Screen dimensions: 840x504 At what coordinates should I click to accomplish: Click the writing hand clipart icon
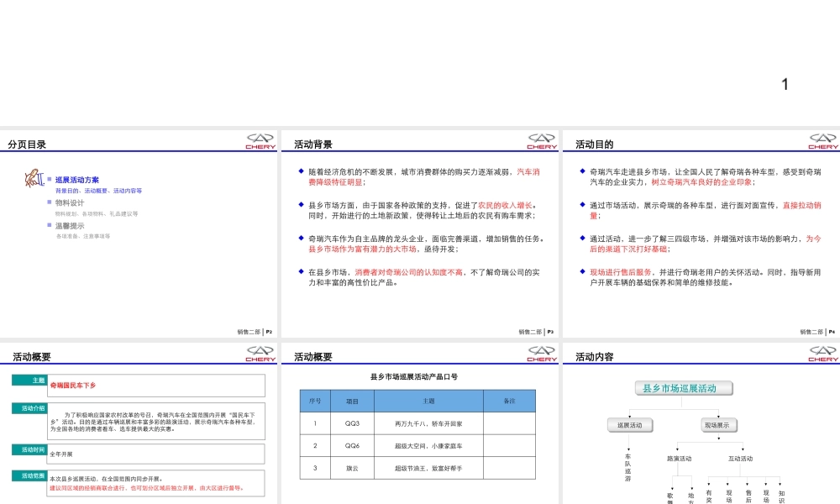(34, 178)
